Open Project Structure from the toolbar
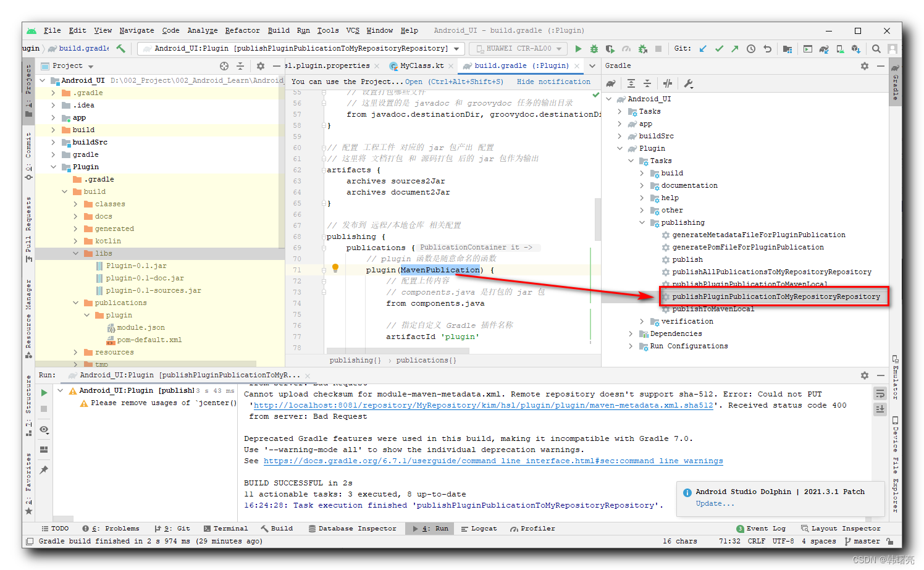Screen dimensions: 924x570 coord(787,49)
